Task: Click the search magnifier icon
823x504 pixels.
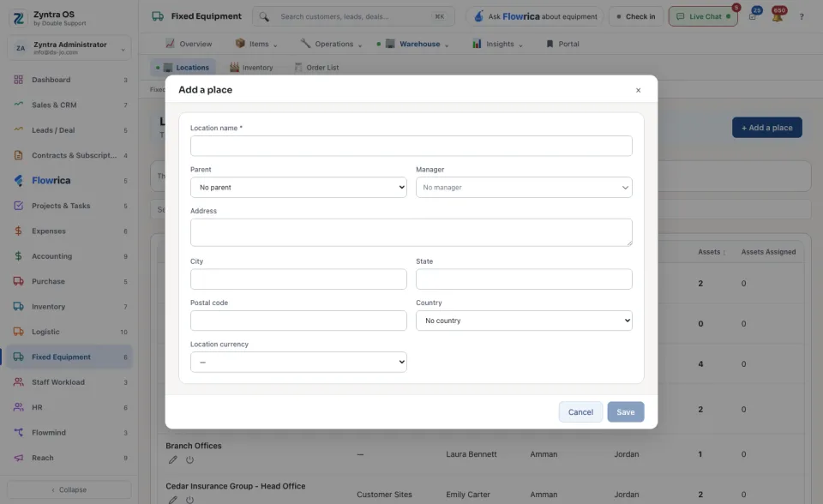Action: [264, 17]
